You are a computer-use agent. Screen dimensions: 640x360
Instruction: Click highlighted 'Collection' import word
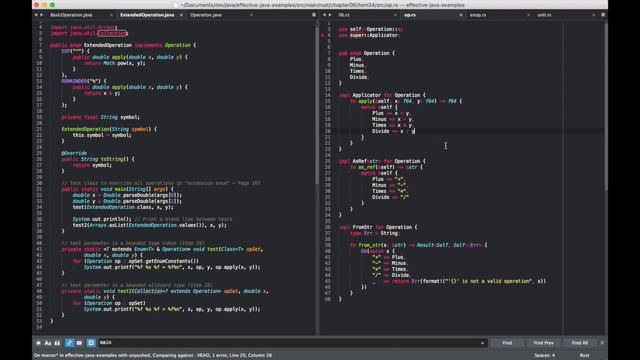point(111,33)
